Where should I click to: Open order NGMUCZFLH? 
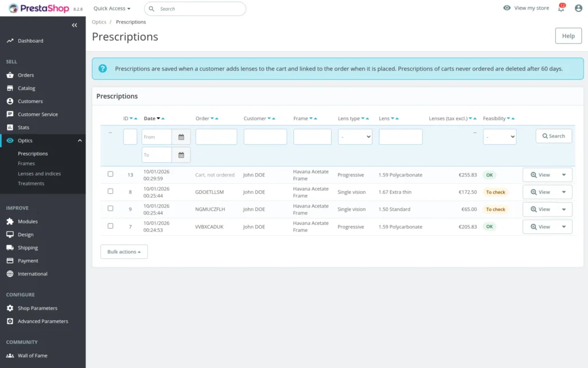point(210,209)
